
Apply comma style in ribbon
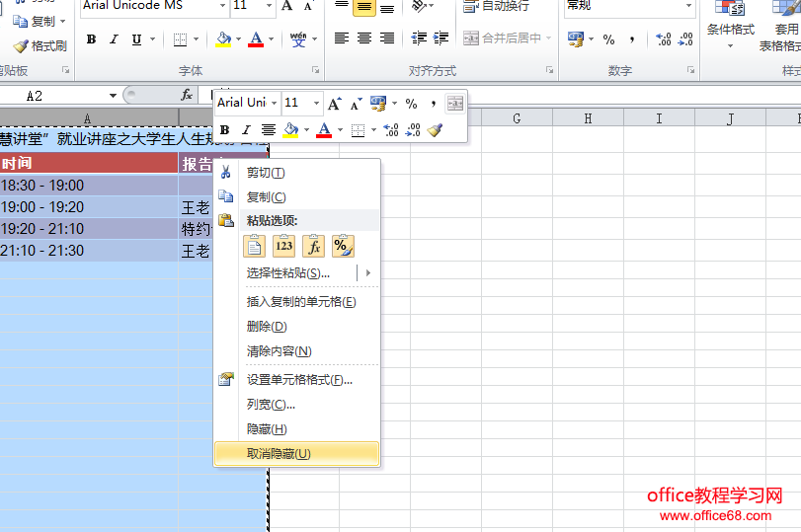click(632, 39)
